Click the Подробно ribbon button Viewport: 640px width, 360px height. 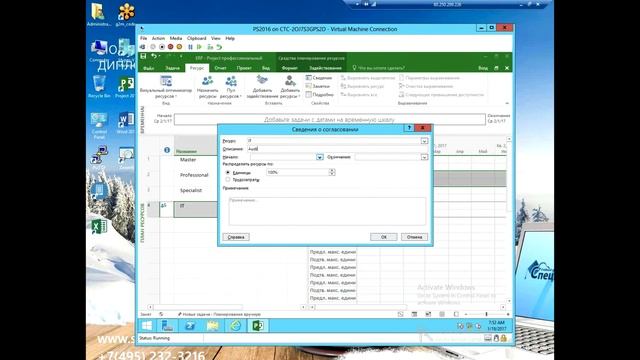tap(320, 95)
